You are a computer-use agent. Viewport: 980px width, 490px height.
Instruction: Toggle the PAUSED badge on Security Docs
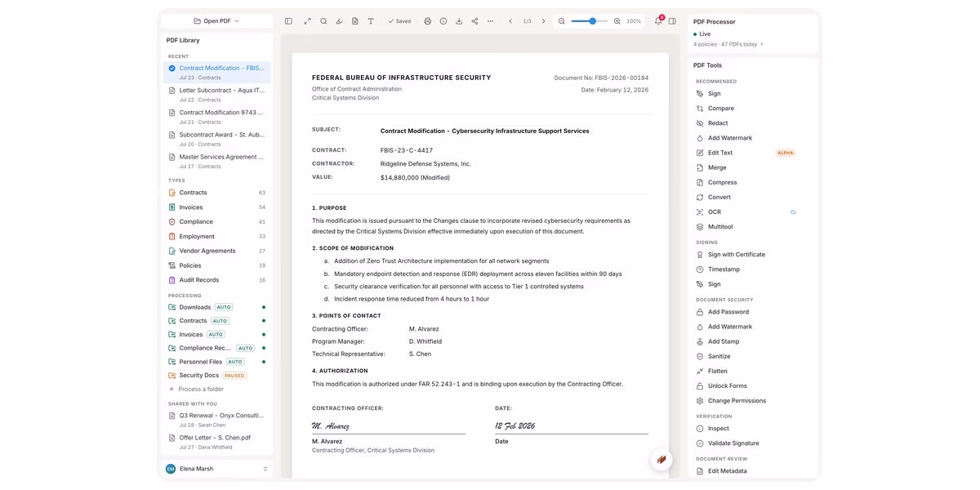(x=234, y=376)
